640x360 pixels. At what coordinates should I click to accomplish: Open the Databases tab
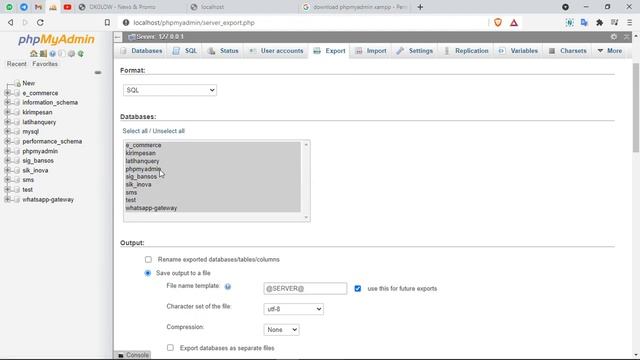[x=141, y=51]
